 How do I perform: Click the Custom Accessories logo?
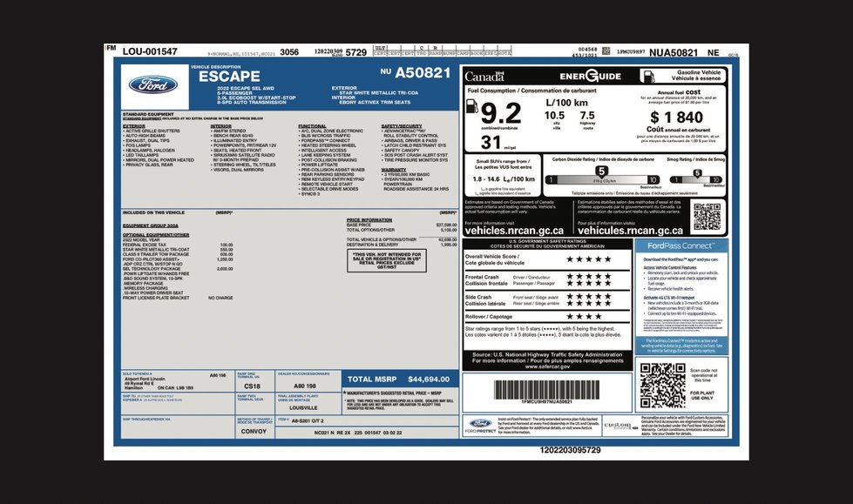click(620, 426)
